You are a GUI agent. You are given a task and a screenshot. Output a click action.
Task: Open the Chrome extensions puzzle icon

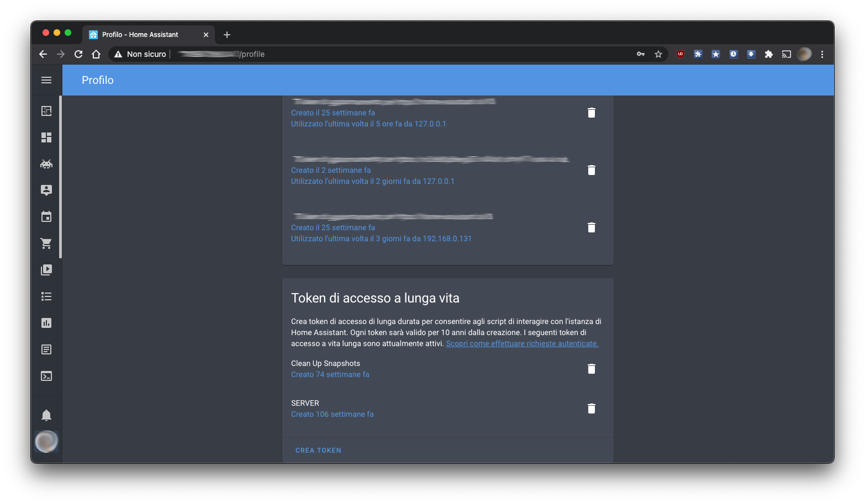[x=769, y=54]
